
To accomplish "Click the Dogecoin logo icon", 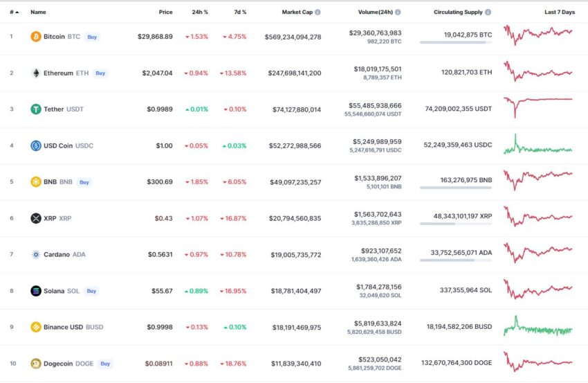I will (35, 364).
